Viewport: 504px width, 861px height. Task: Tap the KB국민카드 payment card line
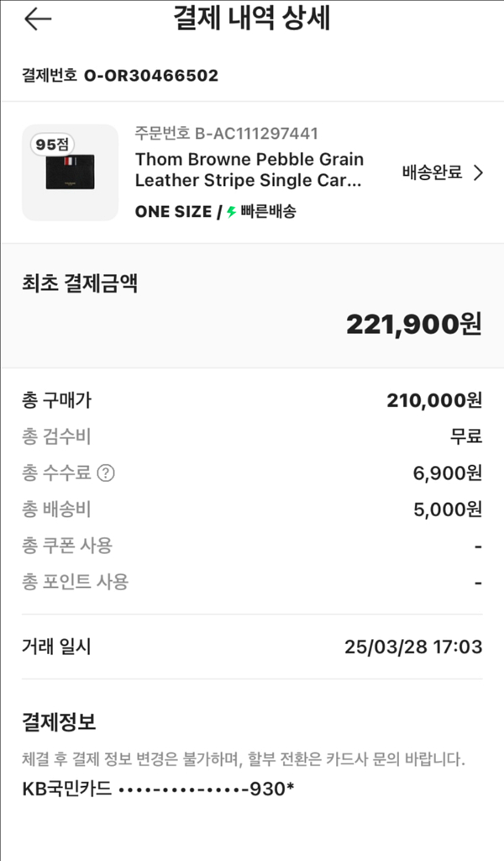pyautogui.click(x=158, y=790)
